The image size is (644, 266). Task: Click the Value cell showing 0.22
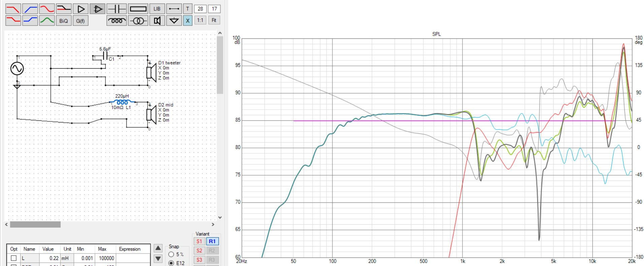[50, 258]
